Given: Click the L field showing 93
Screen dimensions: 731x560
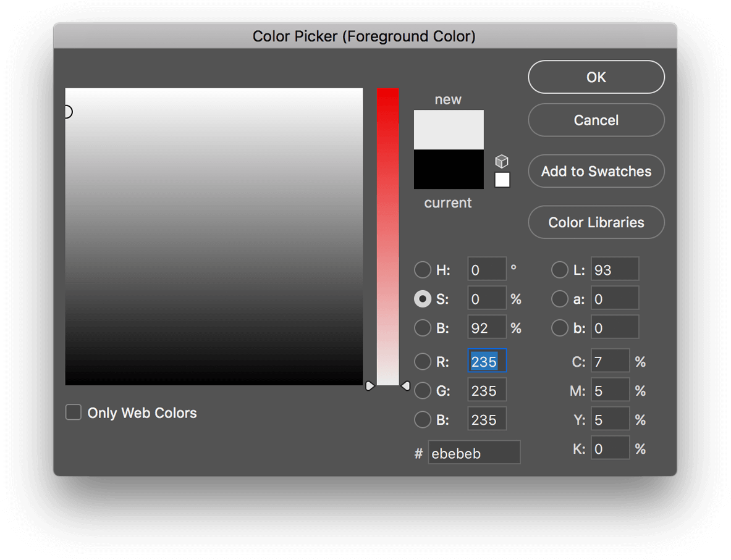Looking at the screenshot, I should [615, 269].
